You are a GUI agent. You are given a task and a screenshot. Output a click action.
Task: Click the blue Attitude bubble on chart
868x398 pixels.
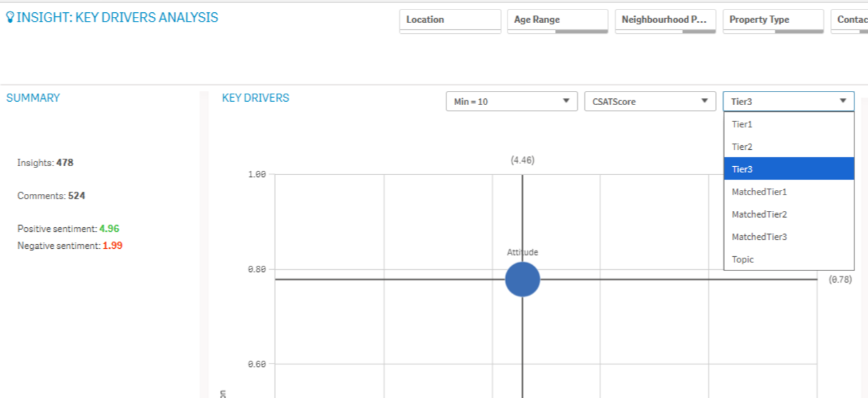522,279
